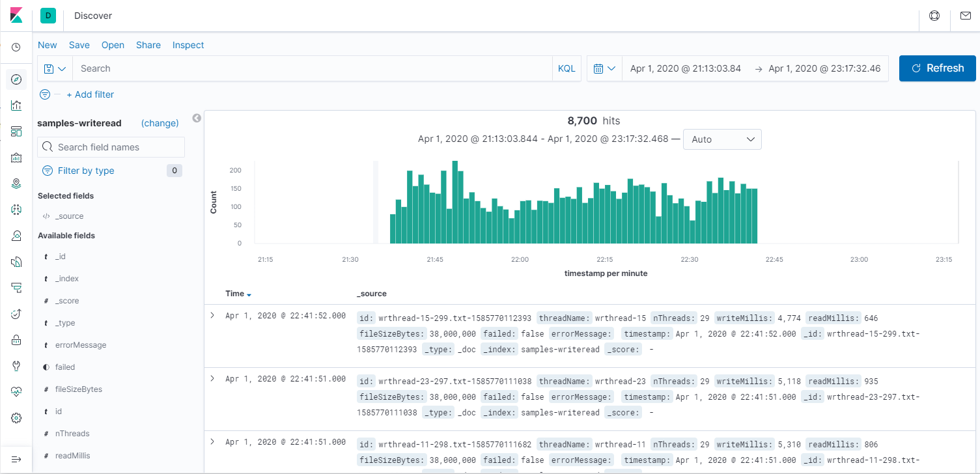This screenshot has height=474, width=980.
Task: Click the Filter by type icon
Action: [x=48, y=171]
